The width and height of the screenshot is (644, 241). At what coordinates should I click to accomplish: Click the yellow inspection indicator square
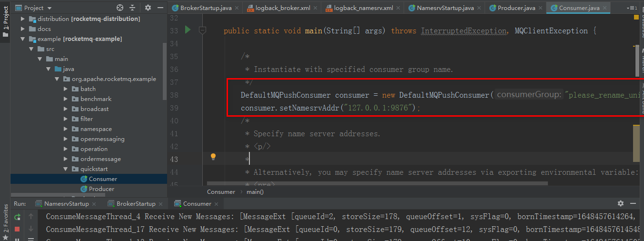click(636, 18)
